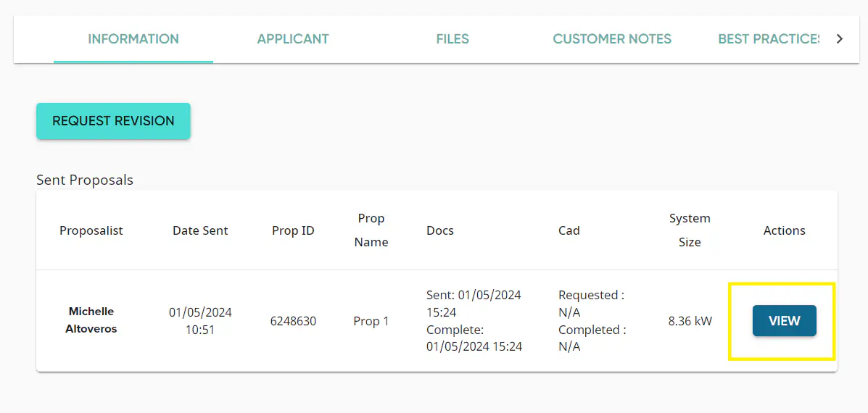This screenshot has width=868, height=413.
Task: Click the System Size column header
Action: [x=690, y=230]
